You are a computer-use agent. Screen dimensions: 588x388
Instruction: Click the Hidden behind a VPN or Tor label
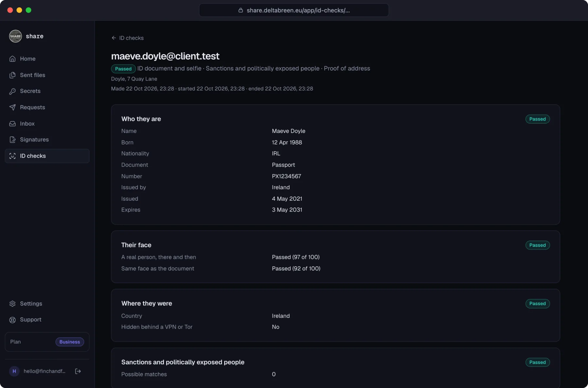click(x=157, y=327)
